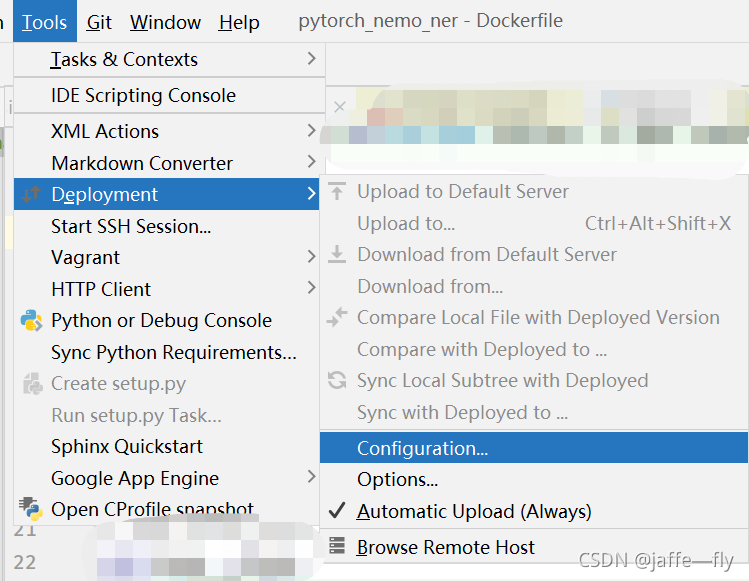Expand the Google App Engine submenu
This screenshot has width=749, height=581.
click(x=311, y=478)
